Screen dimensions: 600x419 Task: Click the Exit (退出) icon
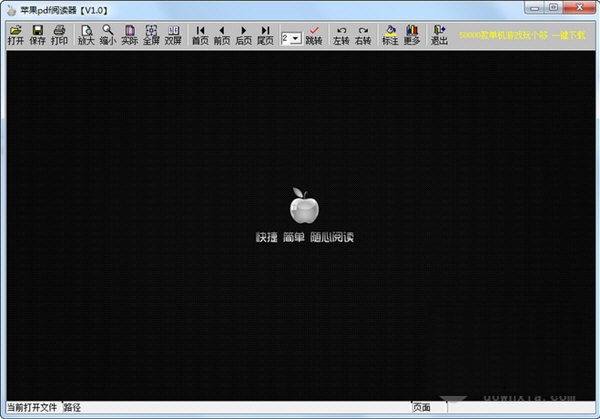pos(439,35)
